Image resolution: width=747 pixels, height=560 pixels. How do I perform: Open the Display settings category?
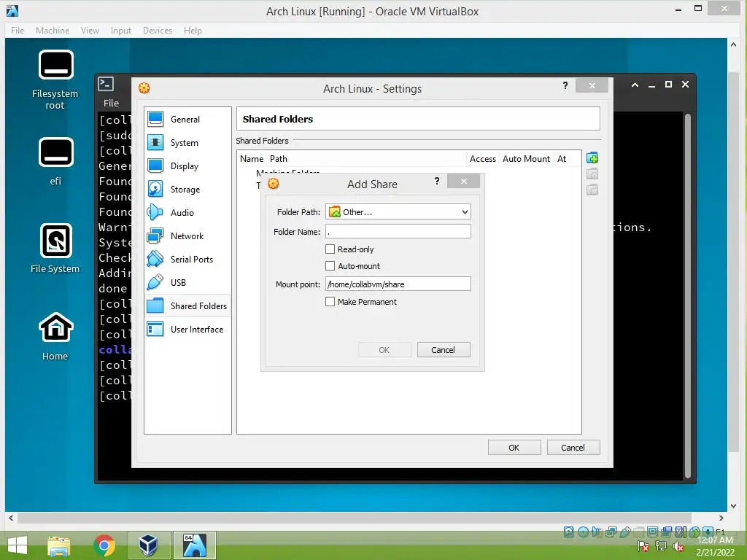187,166
